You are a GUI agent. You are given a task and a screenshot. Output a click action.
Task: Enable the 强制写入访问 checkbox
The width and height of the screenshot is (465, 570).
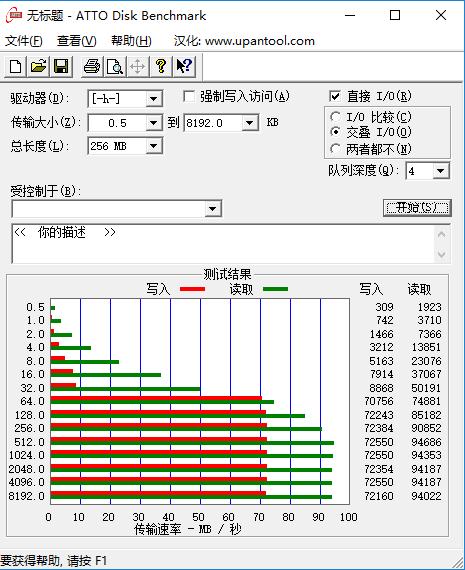(189, 97)
